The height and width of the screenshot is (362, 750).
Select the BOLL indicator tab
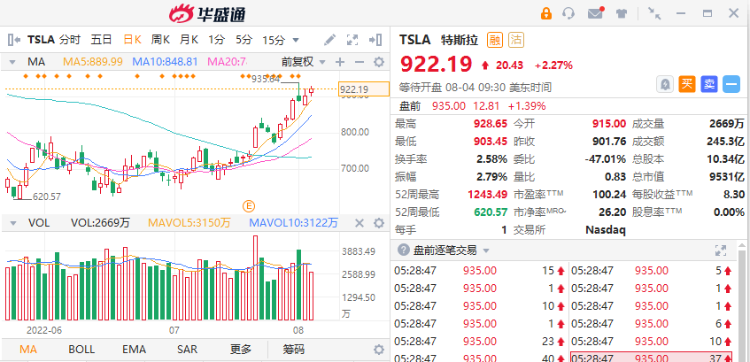coord(81,349)
